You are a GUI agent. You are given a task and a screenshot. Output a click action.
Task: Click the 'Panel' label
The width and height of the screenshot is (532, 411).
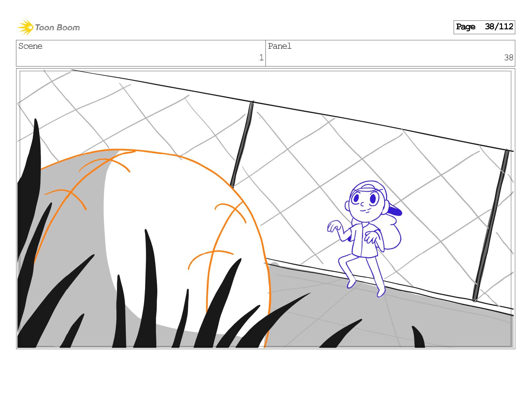coord(280,46)
